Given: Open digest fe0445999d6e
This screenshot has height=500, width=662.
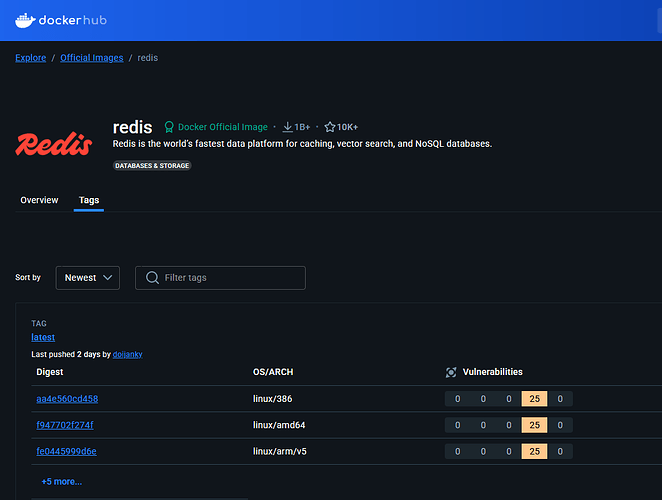Looking at the screenshot, I should click(x=66, y=451).
